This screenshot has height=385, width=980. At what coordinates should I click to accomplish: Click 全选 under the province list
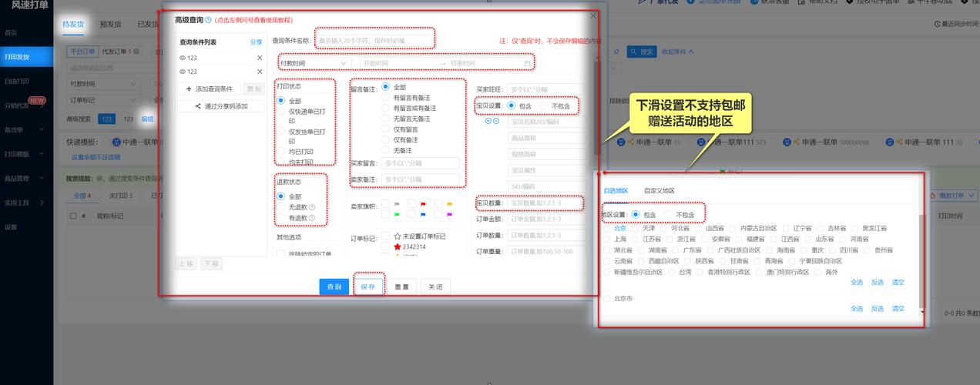click(857, 283)
